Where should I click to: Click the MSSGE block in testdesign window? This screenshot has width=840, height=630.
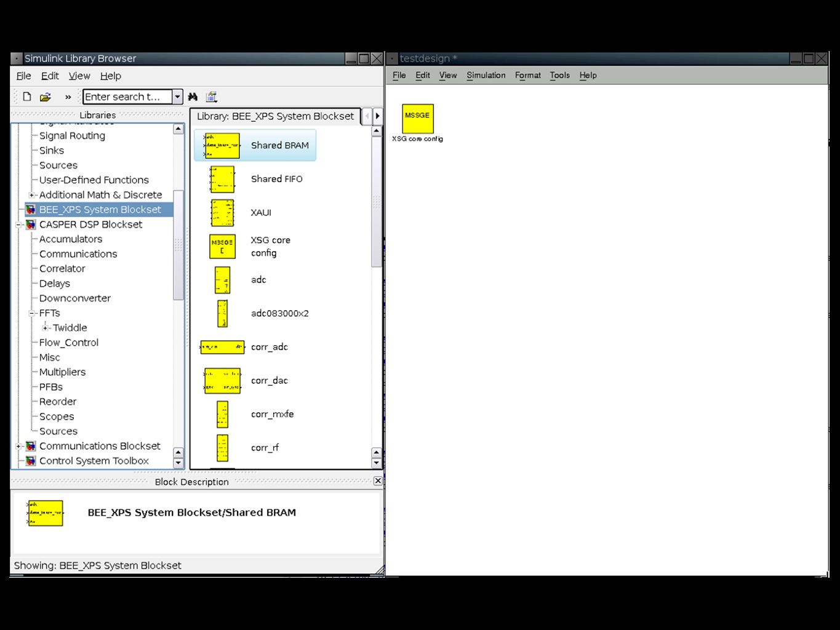tap(418, 119)
